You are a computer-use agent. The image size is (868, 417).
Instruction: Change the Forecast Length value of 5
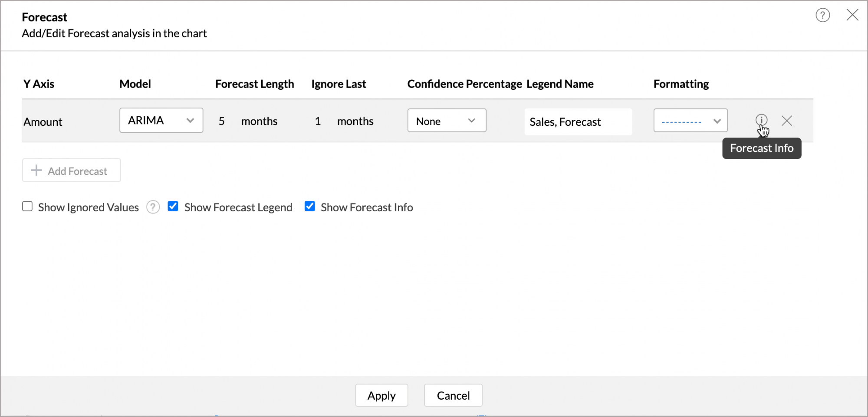[x=222, y=121]
